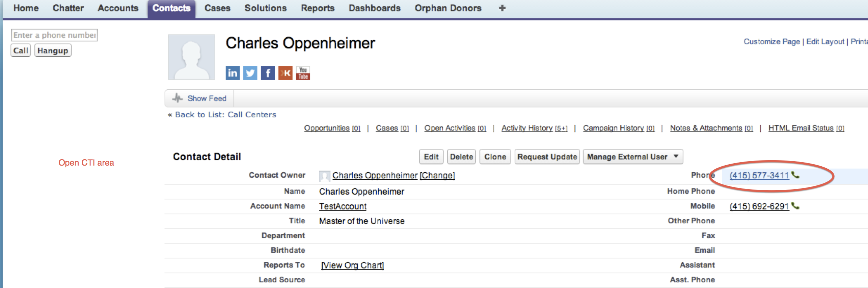Click the Twitter bird icon
This screenshot has height=288, width=868.
coord(250,73)
